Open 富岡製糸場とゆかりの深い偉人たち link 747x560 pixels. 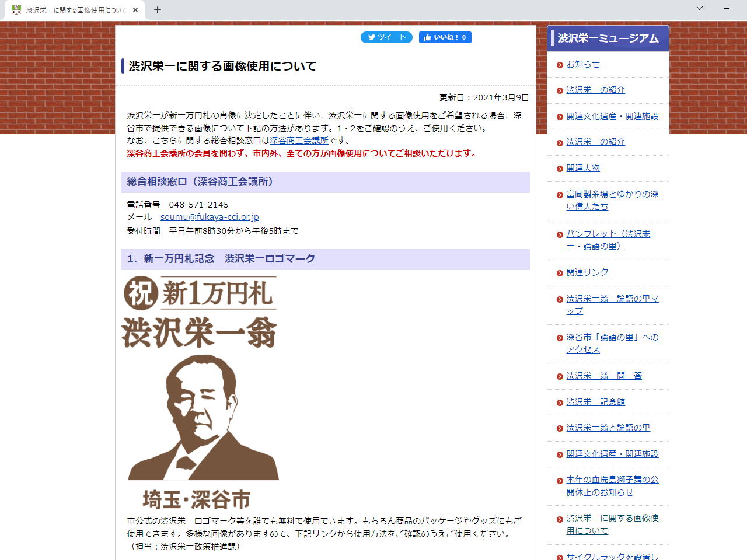(x=612, y=200)
